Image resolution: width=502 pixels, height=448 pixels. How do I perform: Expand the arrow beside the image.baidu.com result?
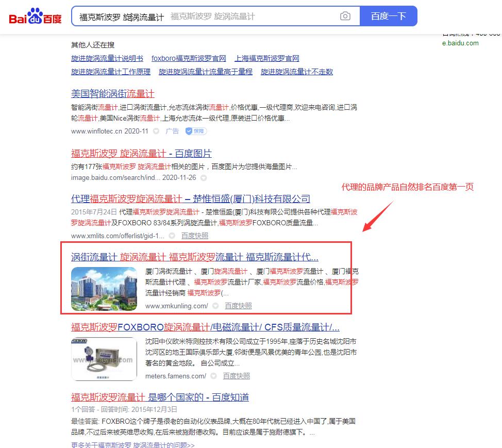coord(204,178)
